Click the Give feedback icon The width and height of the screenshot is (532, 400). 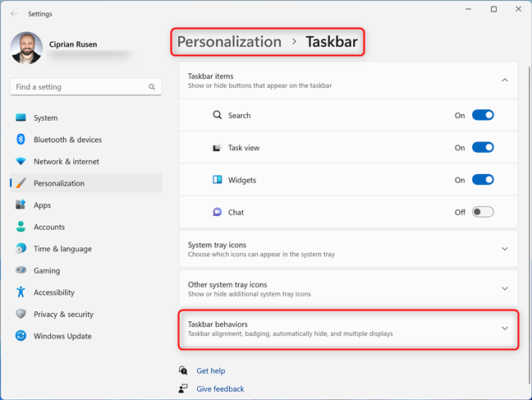[183, 389]
